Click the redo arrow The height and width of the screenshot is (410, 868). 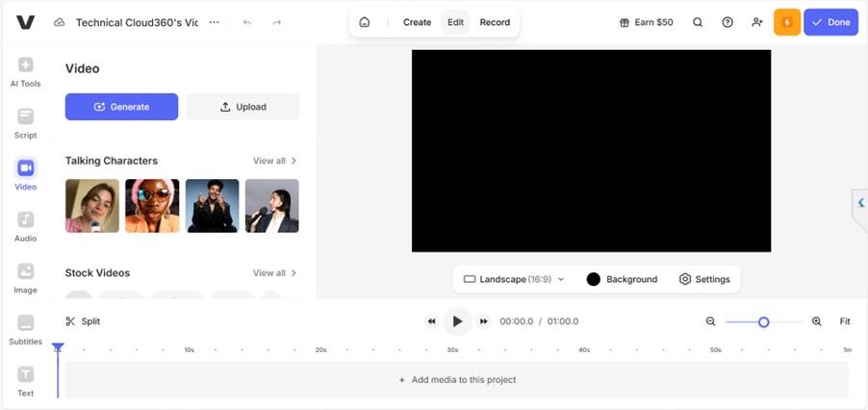tap(277, 23)
